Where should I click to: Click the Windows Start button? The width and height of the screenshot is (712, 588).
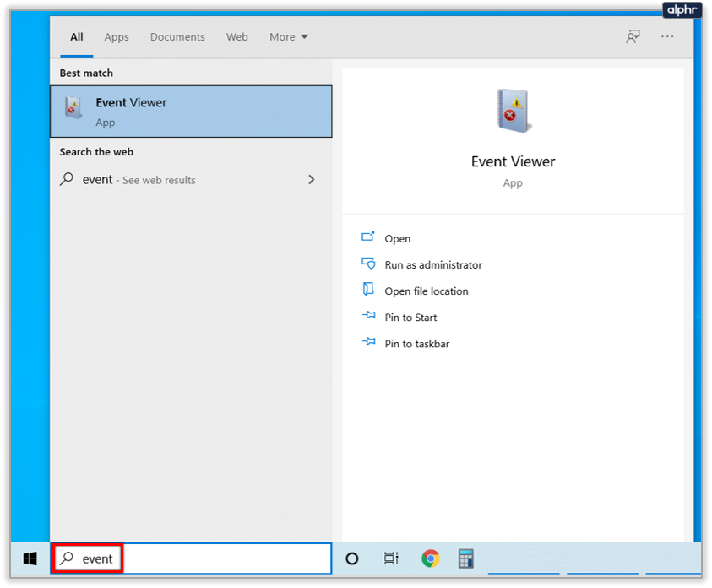pos(30,558)
